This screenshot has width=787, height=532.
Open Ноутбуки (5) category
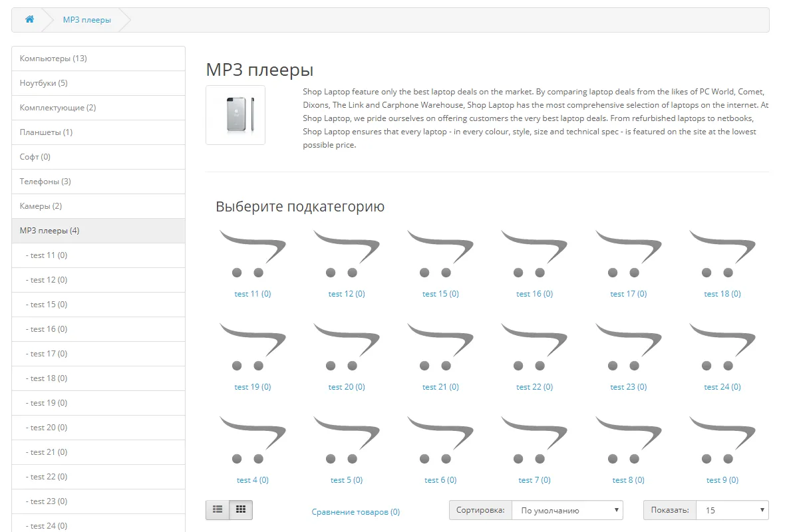98,83
